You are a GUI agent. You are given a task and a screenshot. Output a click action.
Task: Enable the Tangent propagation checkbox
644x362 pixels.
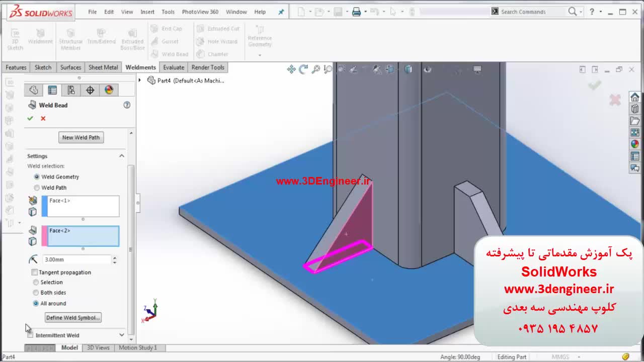[35, 273]
